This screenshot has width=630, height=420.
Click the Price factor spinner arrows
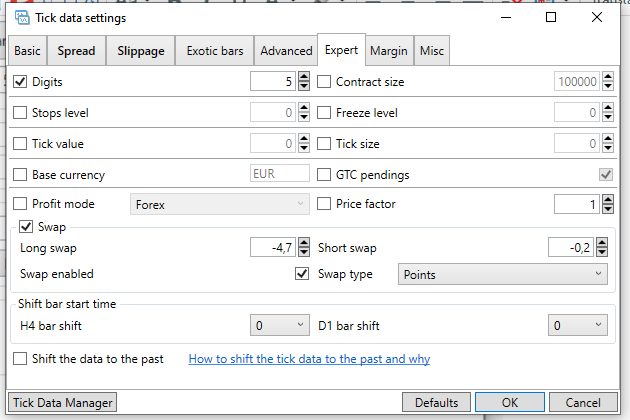click(606, 204)
